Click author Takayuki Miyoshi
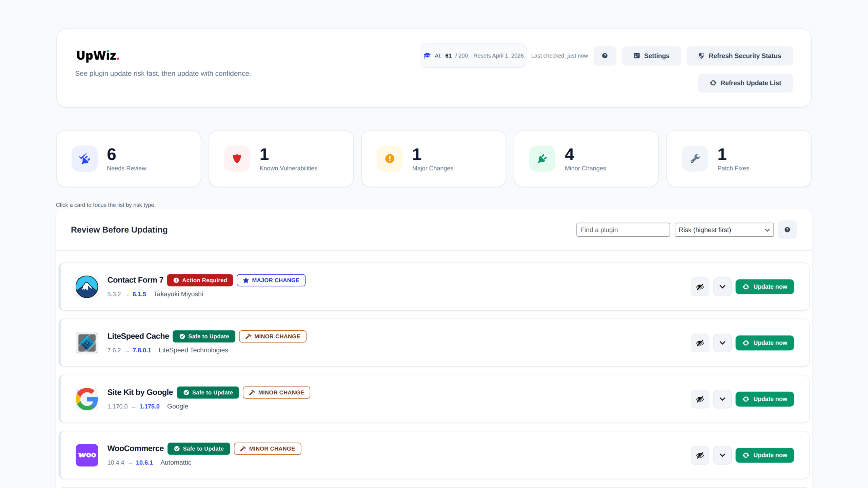 (x=178, y=294)
